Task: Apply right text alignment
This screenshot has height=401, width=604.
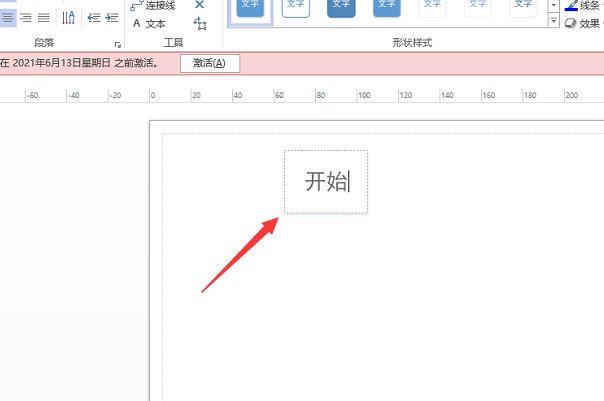Action: coord(26,18)
